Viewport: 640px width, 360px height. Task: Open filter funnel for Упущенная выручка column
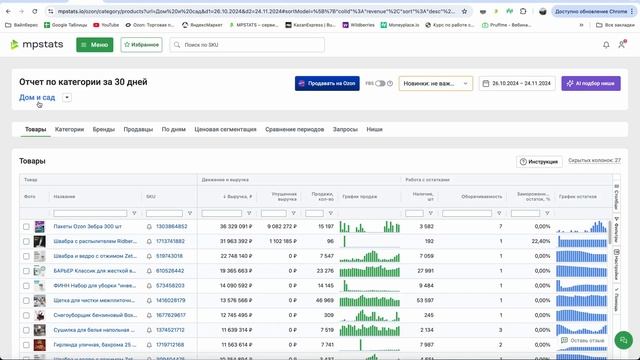[x=293, y=213]
